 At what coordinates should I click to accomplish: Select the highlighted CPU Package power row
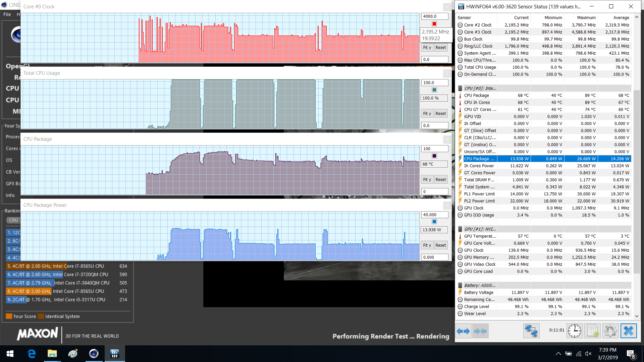(544, 159)
